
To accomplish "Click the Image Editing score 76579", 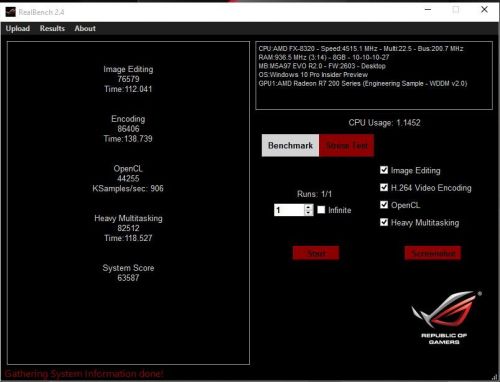I will (128, 79).
